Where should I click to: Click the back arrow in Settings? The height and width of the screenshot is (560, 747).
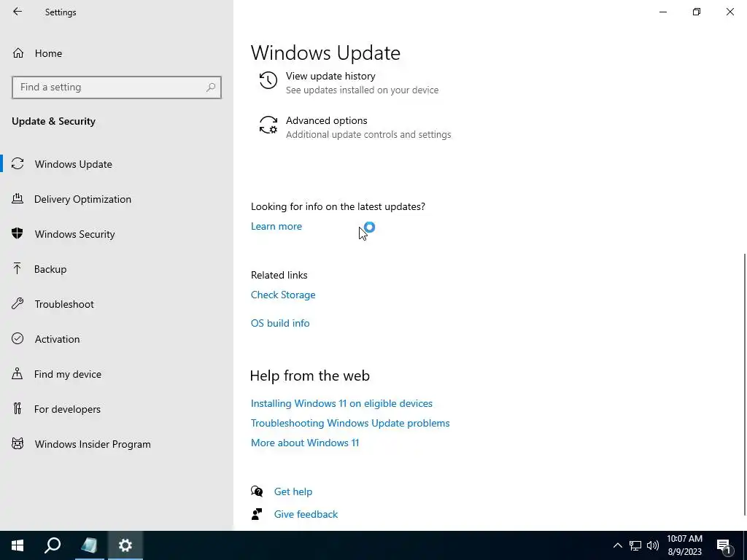click(x=18, y=12)
